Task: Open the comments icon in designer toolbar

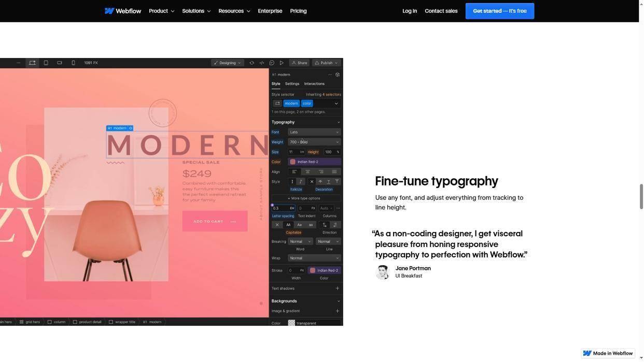Action: [x=272, y=63]
